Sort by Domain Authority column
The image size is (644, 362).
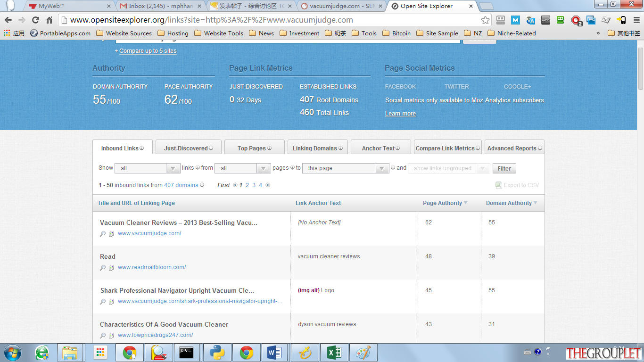click(512, 203)
